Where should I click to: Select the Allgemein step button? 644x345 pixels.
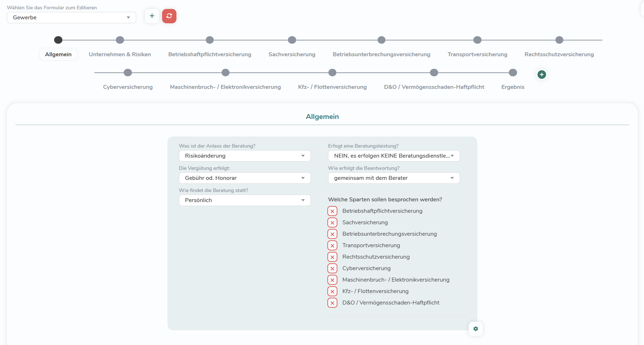[58, 54]
